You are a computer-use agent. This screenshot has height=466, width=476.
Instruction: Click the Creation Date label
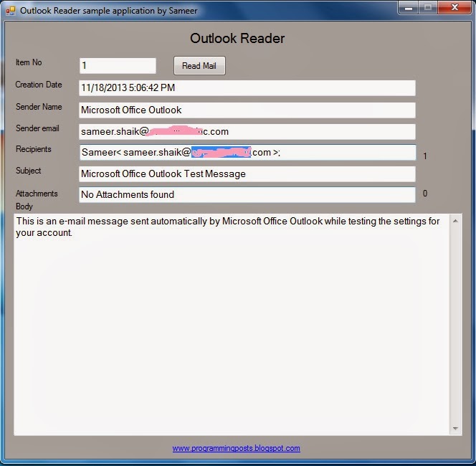(39, 85)
